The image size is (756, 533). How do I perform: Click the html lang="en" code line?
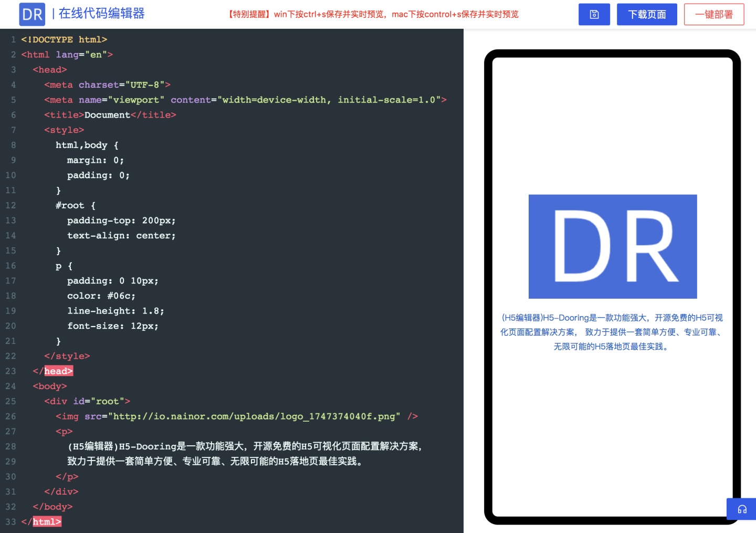(x=67, y=55)
